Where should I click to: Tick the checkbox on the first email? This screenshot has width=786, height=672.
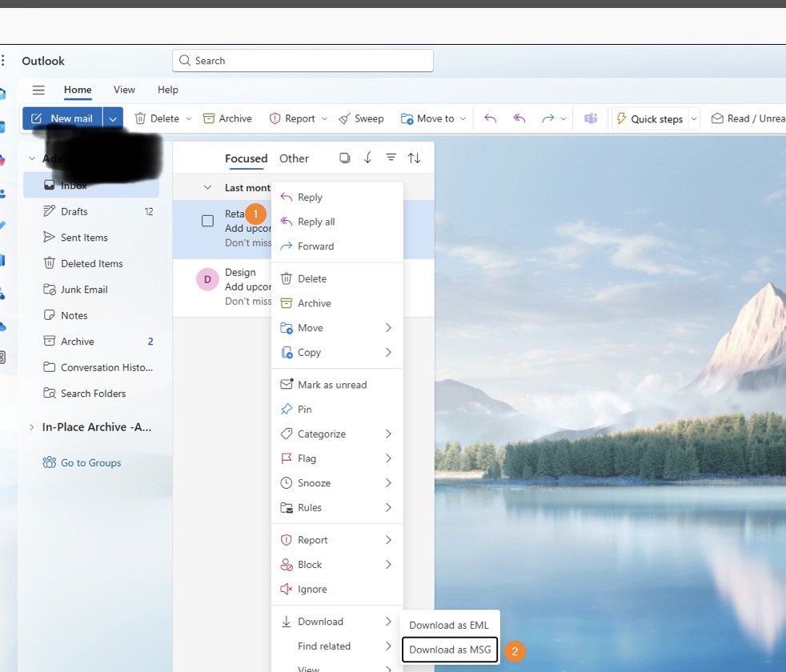pyautogui.click(x=207, y=221)
